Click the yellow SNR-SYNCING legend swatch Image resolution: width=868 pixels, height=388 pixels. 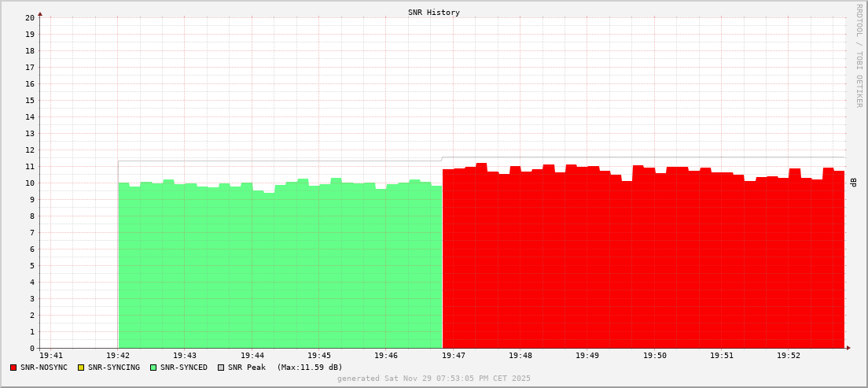pyautogui.click(x=80, y=368)
